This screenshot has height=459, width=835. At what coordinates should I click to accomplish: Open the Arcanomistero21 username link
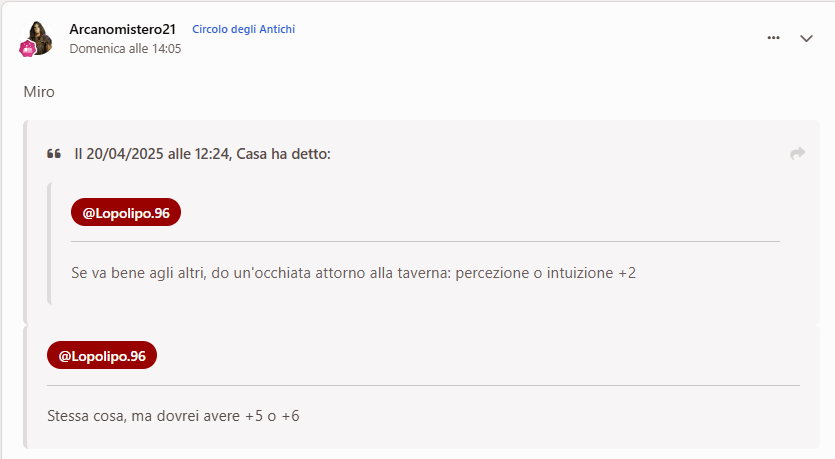[122, 29]
